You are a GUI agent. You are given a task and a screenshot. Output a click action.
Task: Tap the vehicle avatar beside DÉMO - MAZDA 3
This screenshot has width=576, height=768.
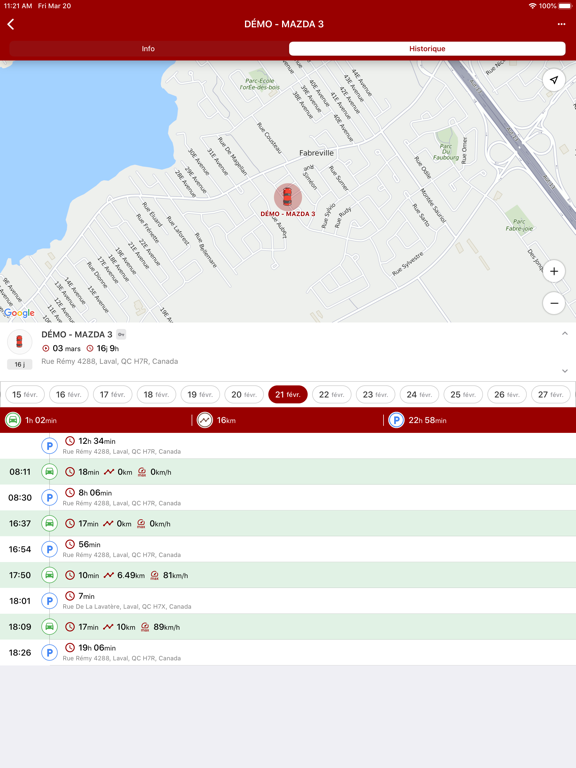[x=20, y=341]
